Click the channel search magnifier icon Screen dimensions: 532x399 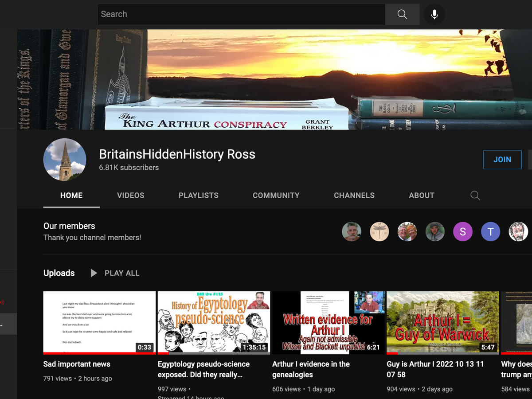(475, 196)
